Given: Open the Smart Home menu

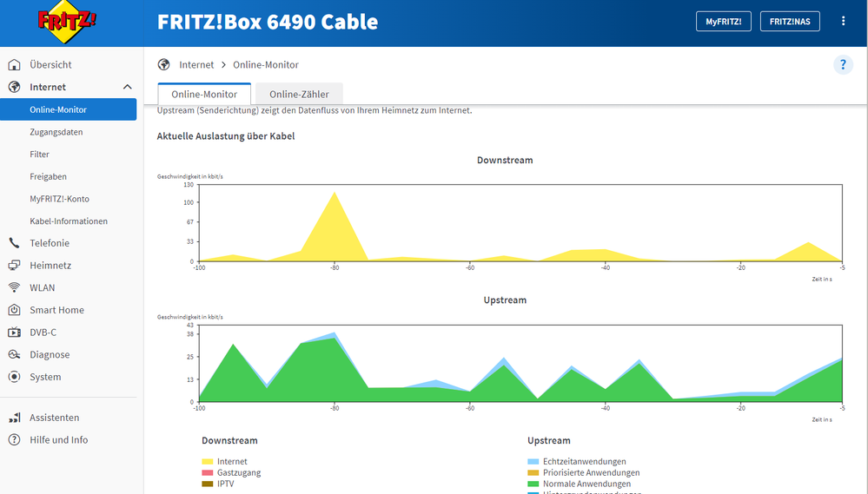Looking at the screenshot, I should pos(57,310).
